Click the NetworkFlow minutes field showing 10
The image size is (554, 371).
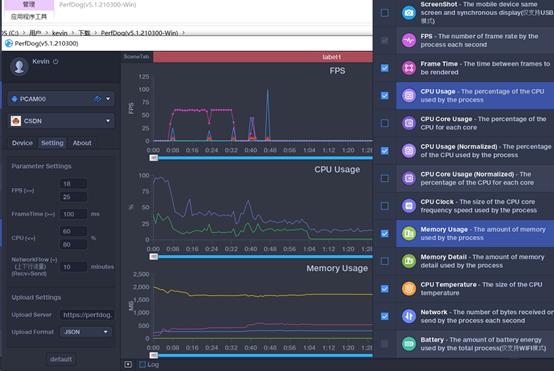73,267
